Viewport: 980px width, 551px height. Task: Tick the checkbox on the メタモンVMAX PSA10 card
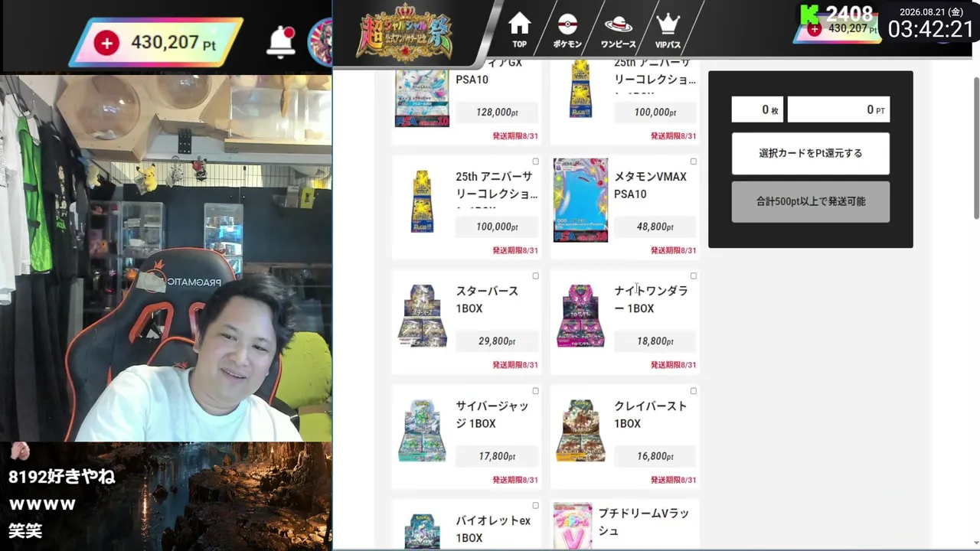click(694, 161)
